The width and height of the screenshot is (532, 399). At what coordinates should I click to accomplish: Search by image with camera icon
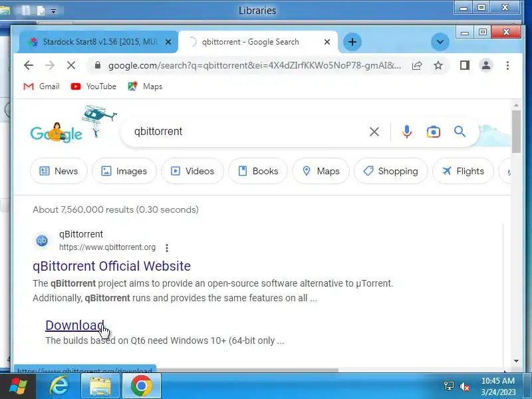pos(433,132)
